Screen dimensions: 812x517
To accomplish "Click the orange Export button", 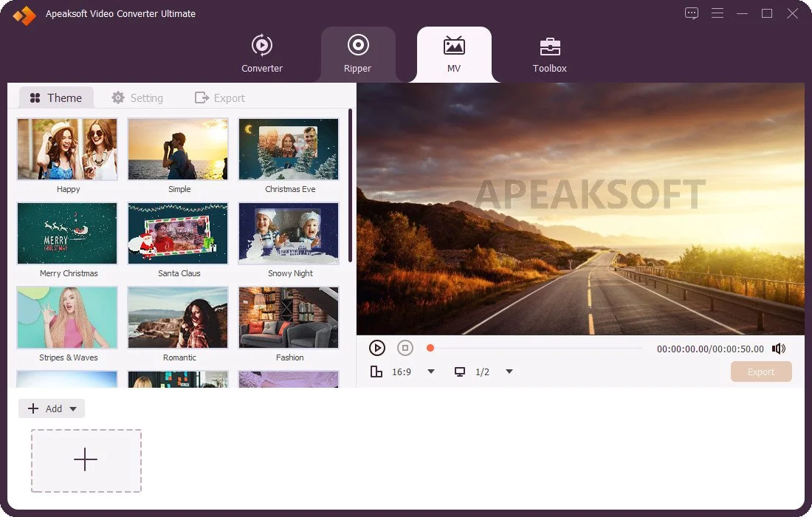I will [761, 372].
